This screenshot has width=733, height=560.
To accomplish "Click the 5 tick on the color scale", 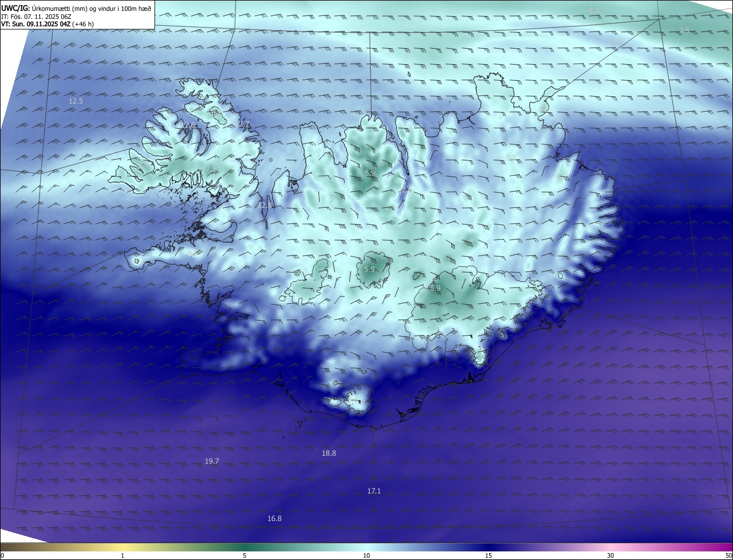I will tap(245, 555).
